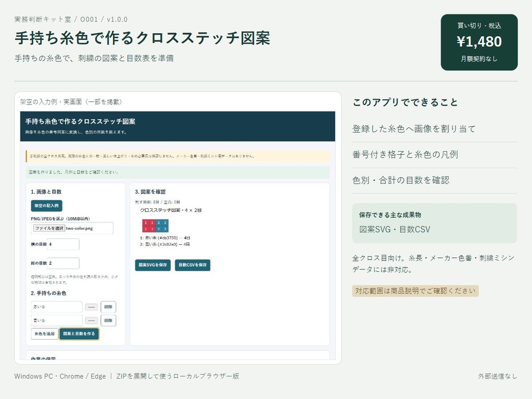Click feature text 色別・合計の目数を確認

coord(401,180)
